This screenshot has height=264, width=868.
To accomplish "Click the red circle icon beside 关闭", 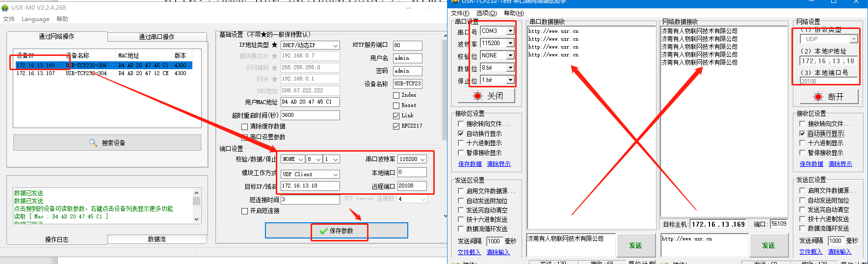I will (x=477, y=96).
